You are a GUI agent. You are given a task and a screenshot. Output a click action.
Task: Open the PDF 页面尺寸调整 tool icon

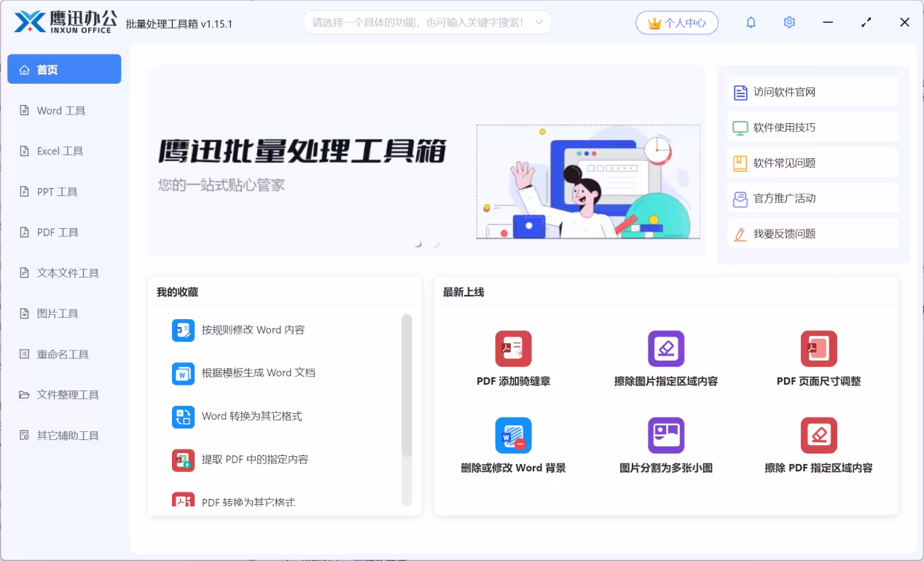pos(819,349)
